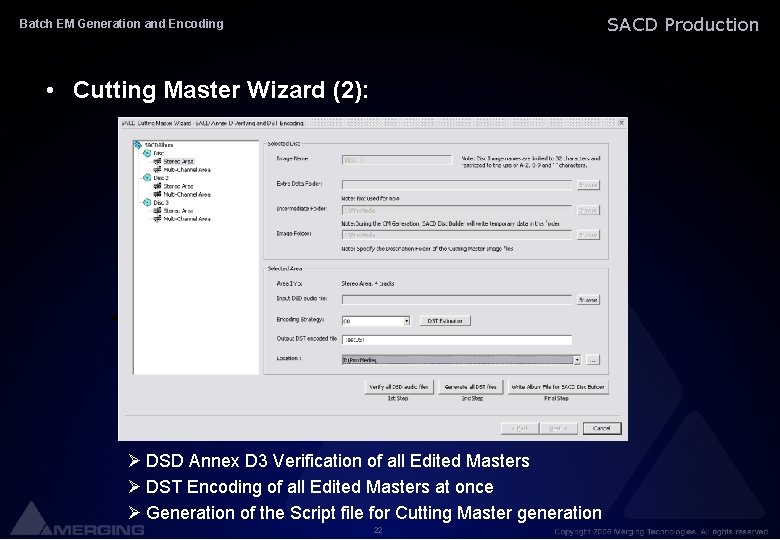Click the Multi-Channel Area icon under Disc 2

point(157,194)
